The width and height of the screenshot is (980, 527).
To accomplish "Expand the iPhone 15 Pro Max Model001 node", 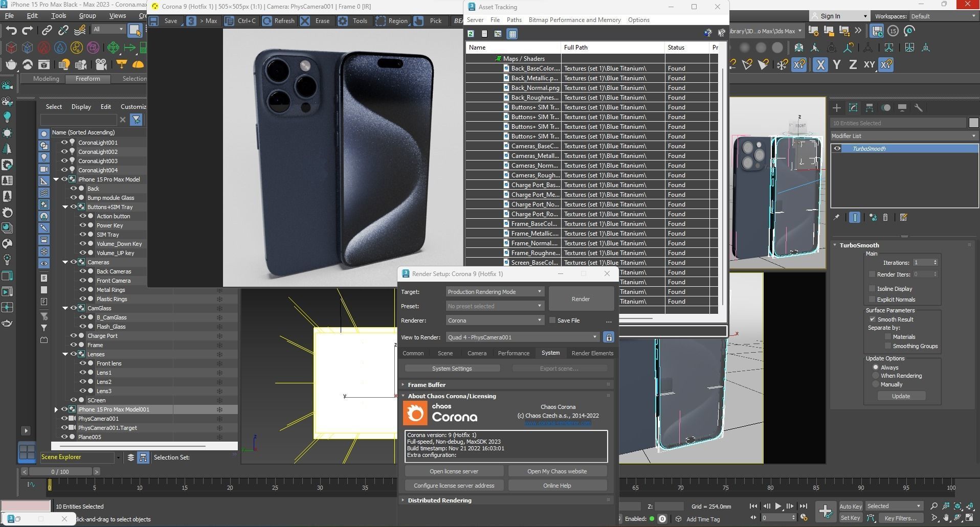I will coord(56,409).
